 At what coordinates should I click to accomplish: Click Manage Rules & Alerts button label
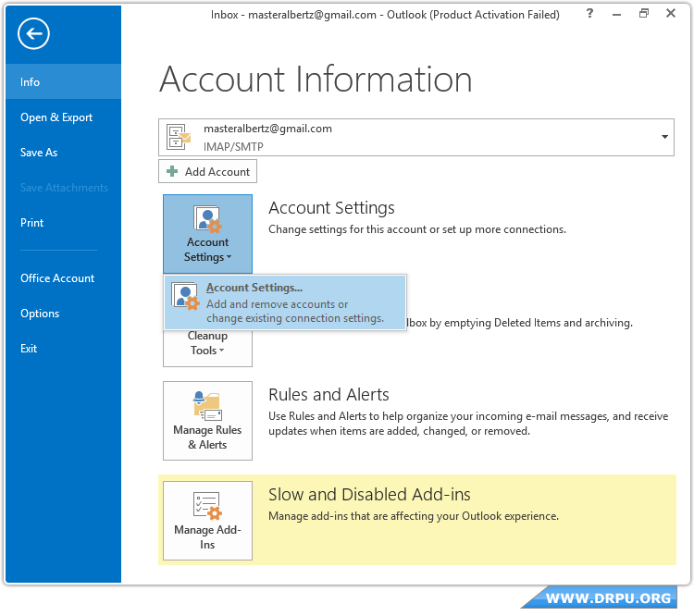[x=207, y=437]
